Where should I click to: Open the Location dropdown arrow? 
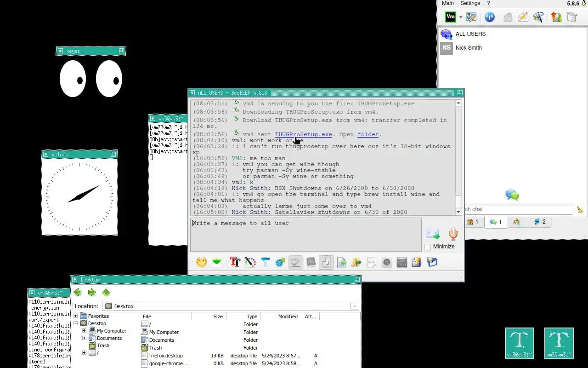(x=354, y=306)
